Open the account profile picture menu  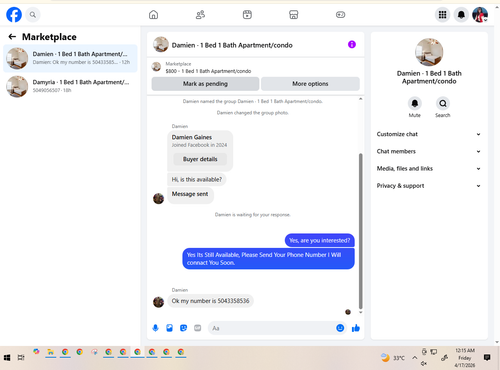click(x=480, y=15)
